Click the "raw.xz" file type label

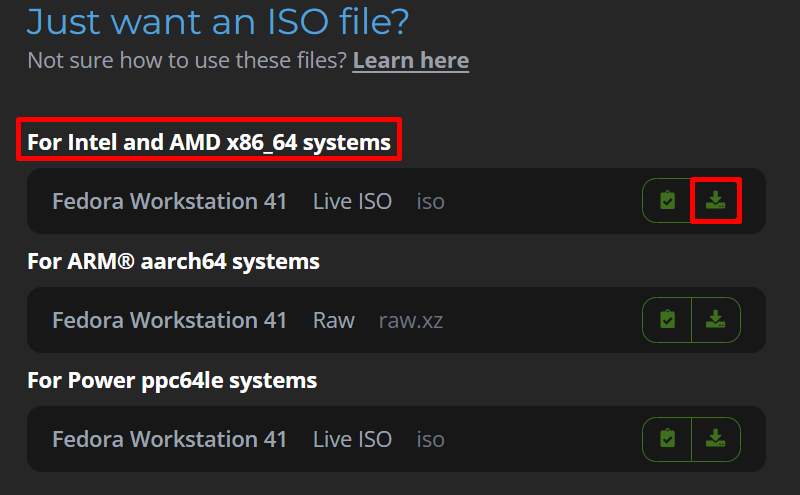click(411, 321)
